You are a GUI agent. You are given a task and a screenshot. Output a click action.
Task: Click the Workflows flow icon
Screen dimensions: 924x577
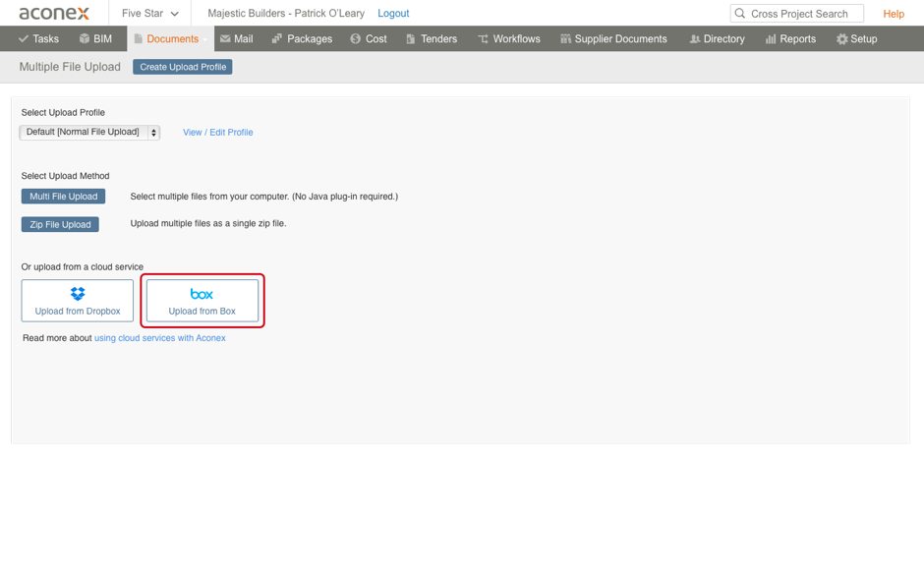[x=484, y=39]
